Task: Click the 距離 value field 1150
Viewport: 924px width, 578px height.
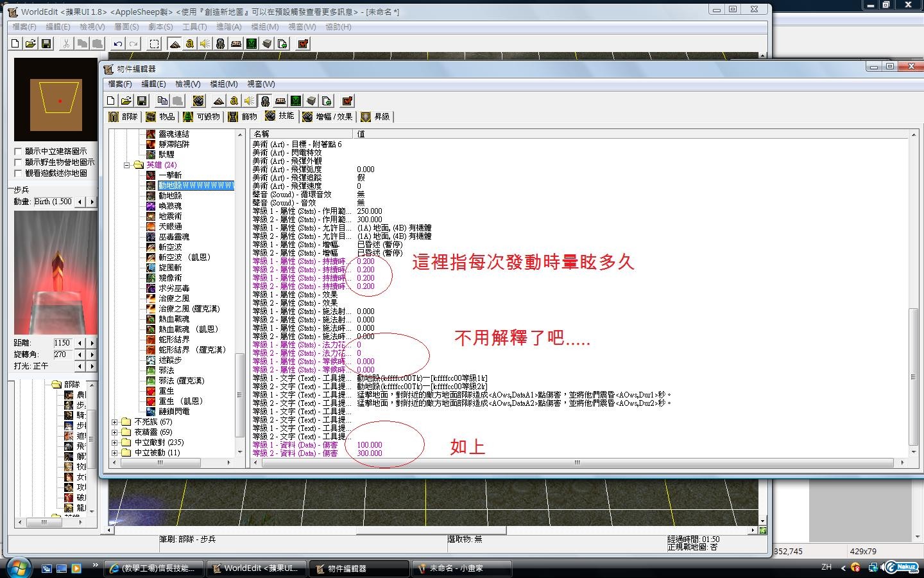Action: tap(62, 343)
